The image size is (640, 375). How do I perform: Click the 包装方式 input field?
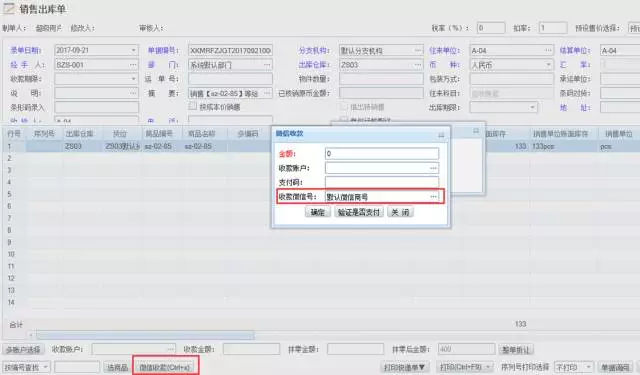pos(512,79)
